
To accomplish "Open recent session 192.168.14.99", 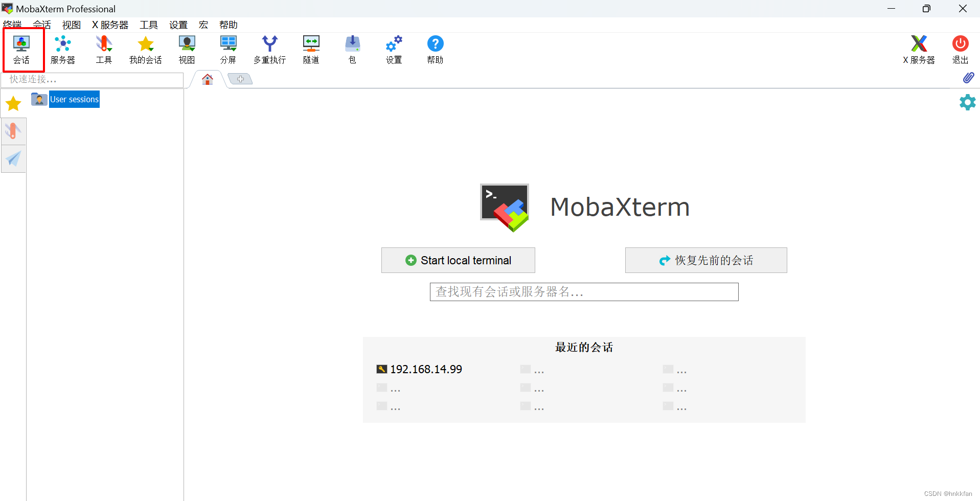I will click(x=420, y=369).
